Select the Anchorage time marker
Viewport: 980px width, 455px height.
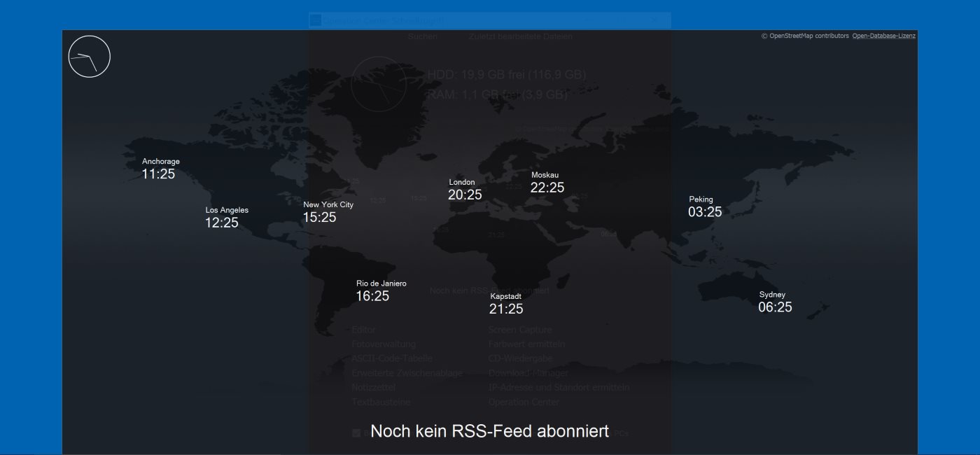pyautogui.click(x=160, y=169)
